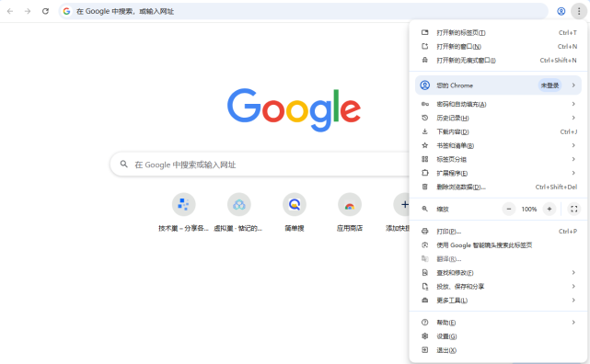This screenshot has width=590, height=364.
Task: Expand the more tools submenu arrow
Action: pos(573,301)
